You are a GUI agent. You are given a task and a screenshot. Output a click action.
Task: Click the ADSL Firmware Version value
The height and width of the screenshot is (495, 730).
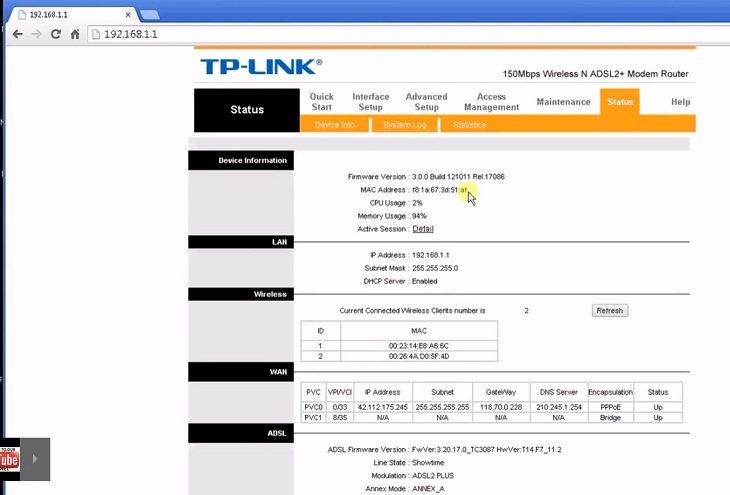point(487,449)
